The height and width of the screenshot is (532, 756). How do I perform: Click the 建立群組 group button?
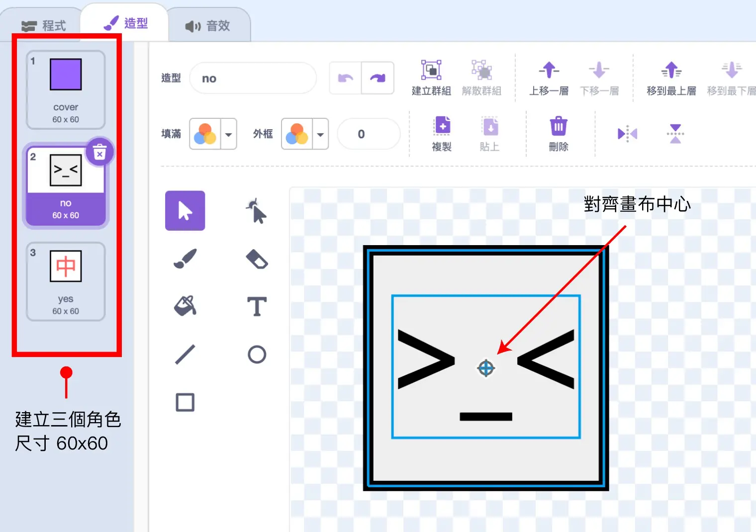tap(431, 78)
